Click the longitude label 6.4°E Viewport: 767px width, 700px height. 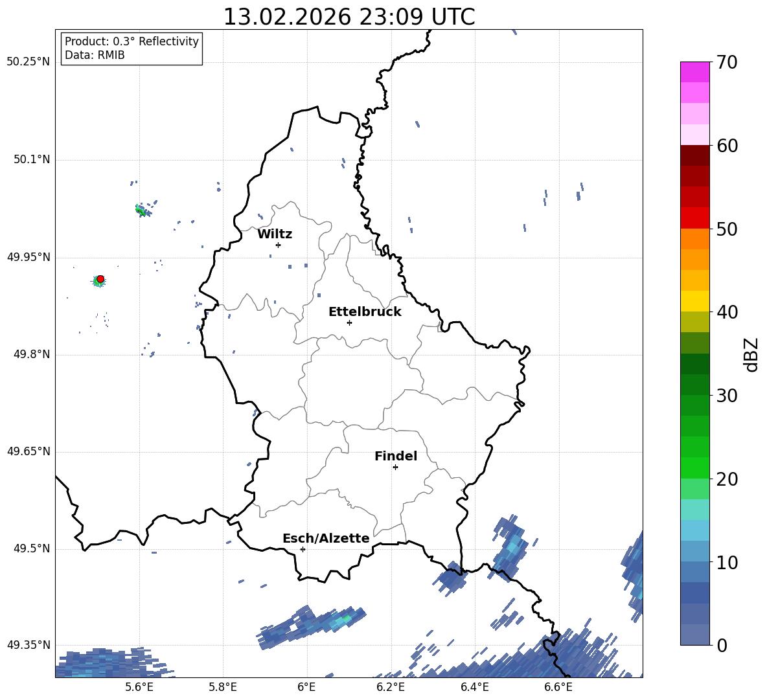[474, 687]
